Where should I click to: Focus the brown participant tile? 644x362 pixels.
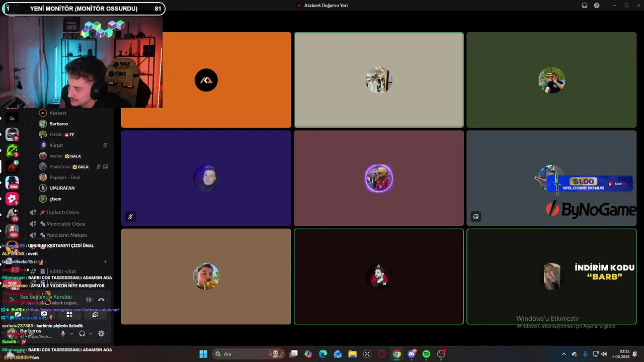click(x=206, y=277)
